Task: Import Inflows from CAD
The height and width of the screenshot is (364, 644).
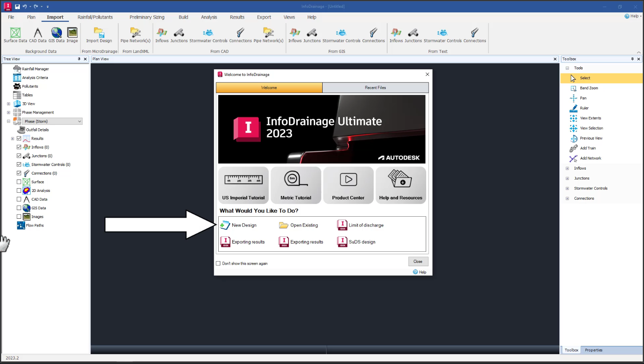Action: [x=162, y=35]
